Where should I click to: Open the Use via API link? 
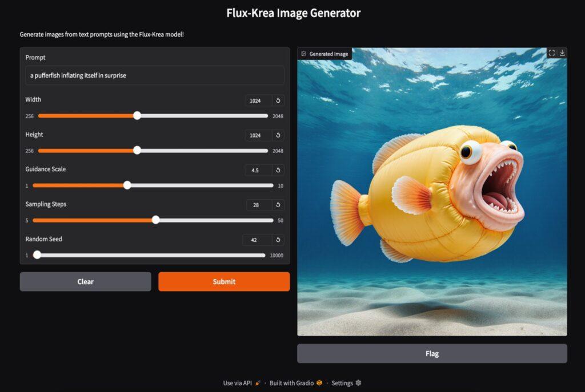click(242, 383)
